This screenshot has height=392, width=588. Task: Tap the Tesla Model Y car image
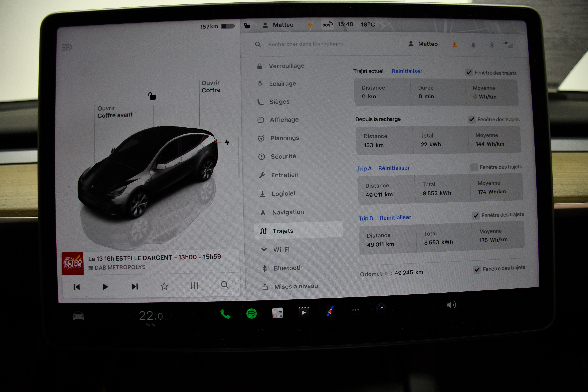(x=148, y=172)
